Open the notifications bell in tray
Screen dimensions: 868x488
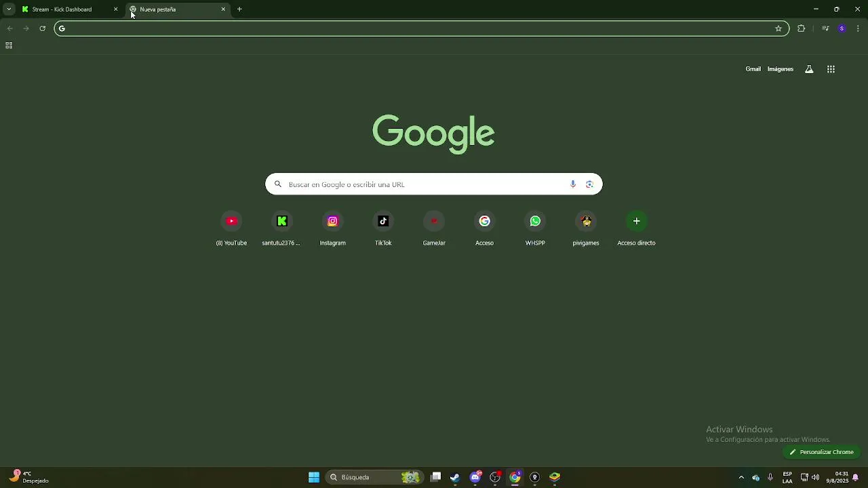click(856, 477)
